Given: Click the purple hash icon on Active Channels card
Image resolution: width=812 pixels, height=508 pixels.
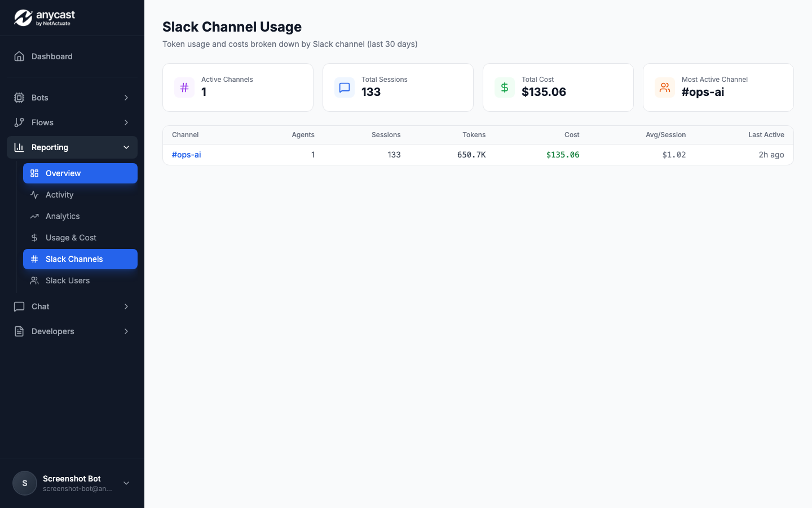Looking at the screenshot, I should pyautogui.click(x=184, y=87).
